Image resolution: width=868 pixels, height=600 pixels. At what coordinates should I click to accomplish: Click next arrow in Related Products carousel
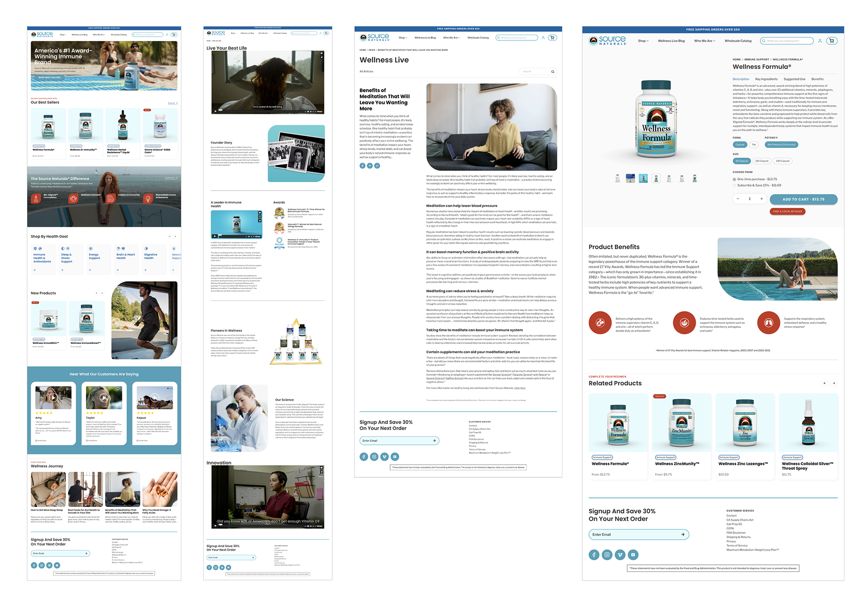(x=834, y=383)
